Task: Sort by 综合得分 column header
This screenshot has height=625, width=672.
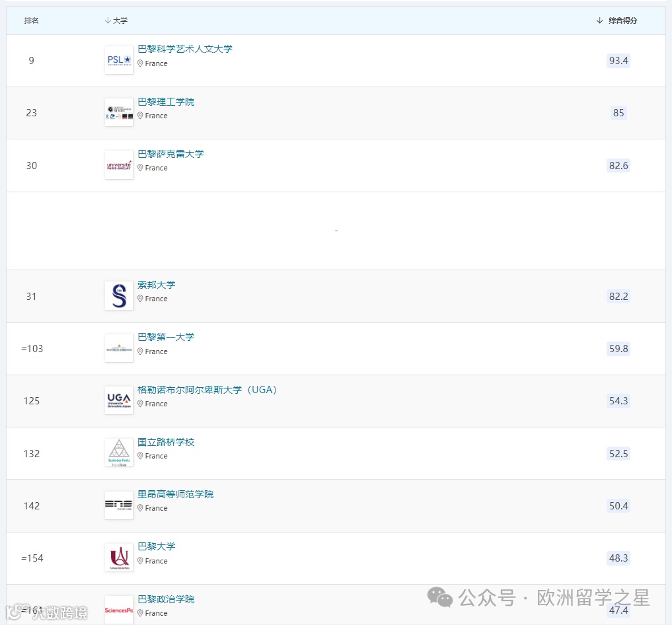Action: pos(616,20)
